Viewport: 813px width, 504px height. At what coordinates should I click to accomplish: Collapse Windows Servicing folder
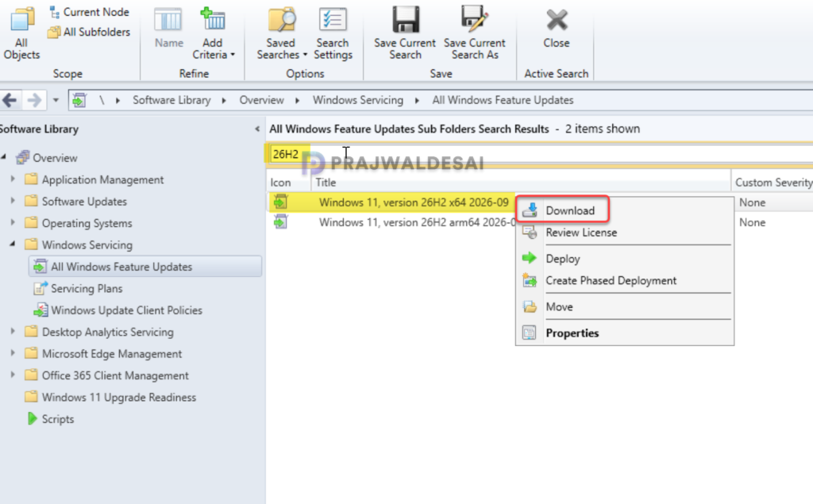pyautogui.click(x=13, y=244)
